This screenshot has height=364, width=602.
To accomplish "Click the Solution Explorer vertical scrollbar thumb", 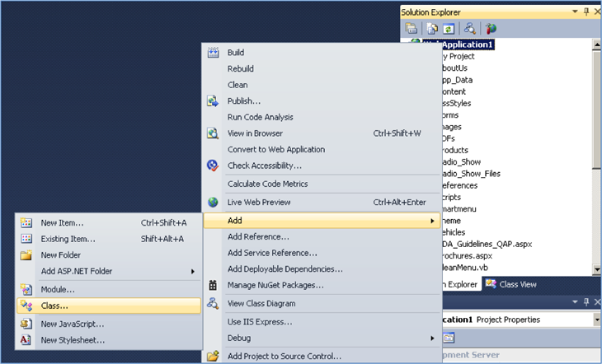I will (596, 110).
